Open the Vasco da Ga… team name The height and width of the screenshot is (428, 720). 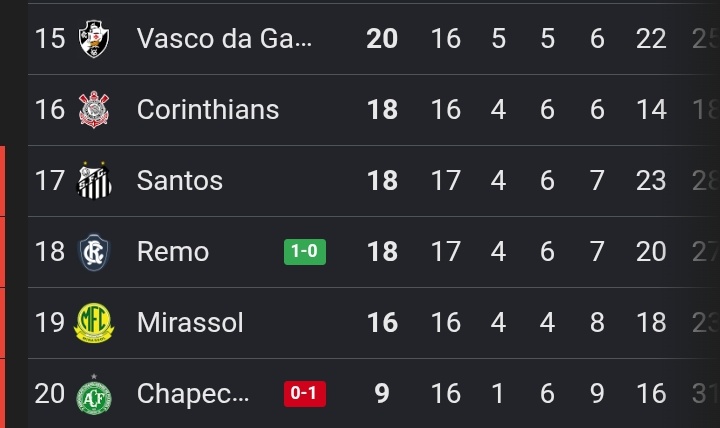tap(224, 38)
